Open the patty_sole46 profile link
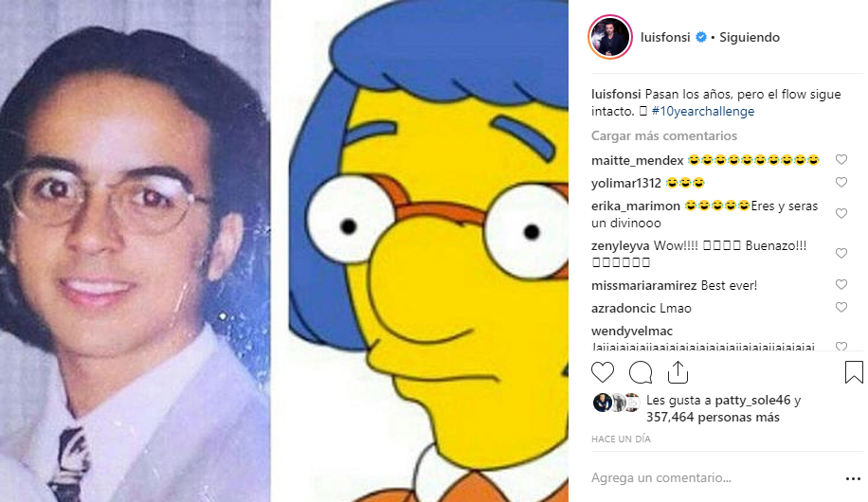Viewport: 868px width, 502px height. tap(752, 400)
